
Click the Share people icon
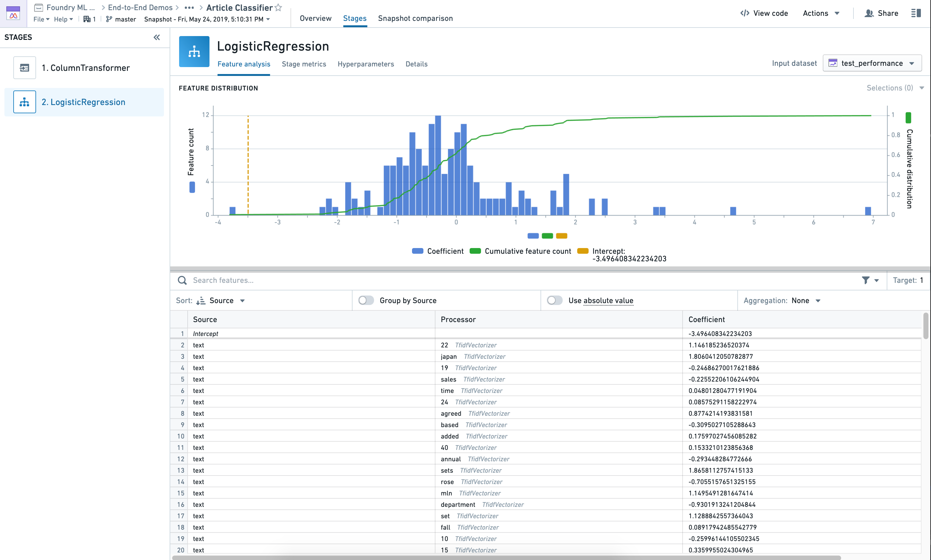pyautogui.click(x=869, y=13)
